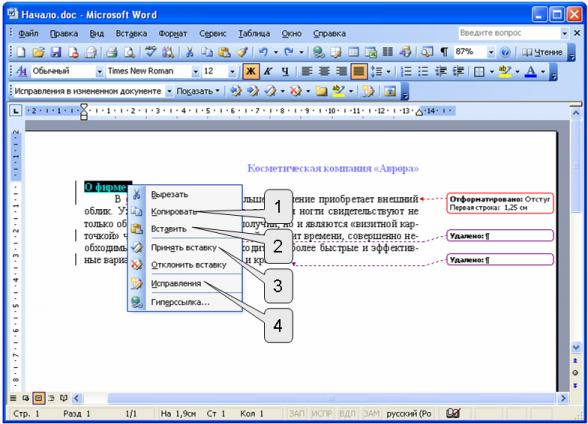
Task: Toggle bold formatting
Action: [x=250, y=71]
